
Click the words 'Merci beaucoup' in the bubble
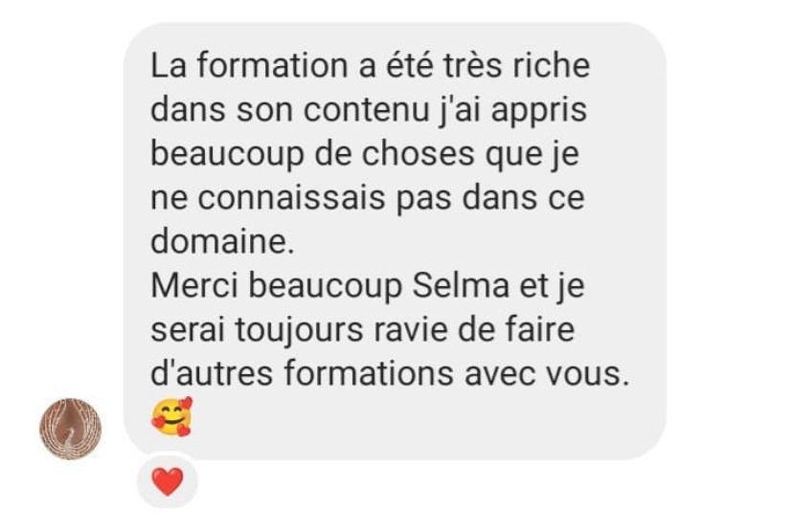(276, 286)
